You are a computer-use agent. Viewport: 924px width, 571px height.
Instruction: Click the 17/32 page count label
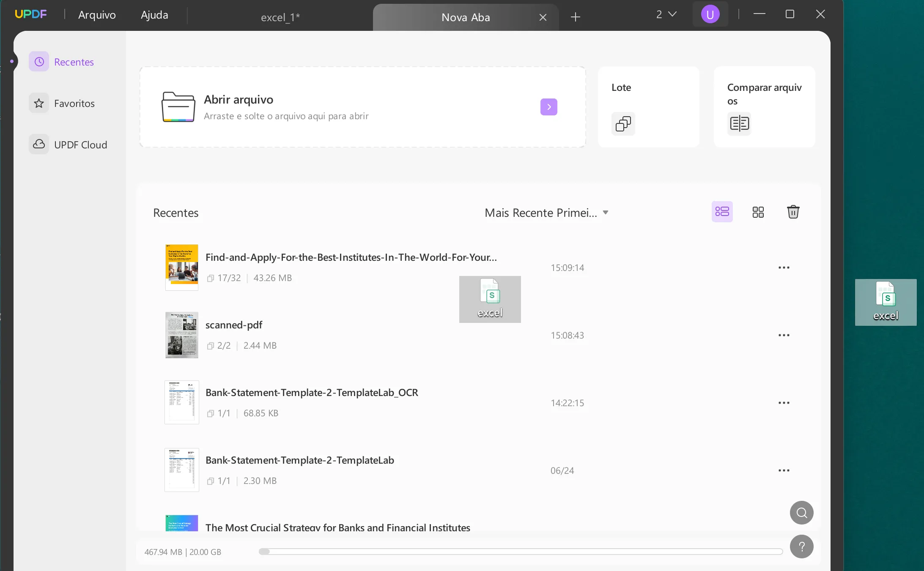tap(229, 278)
